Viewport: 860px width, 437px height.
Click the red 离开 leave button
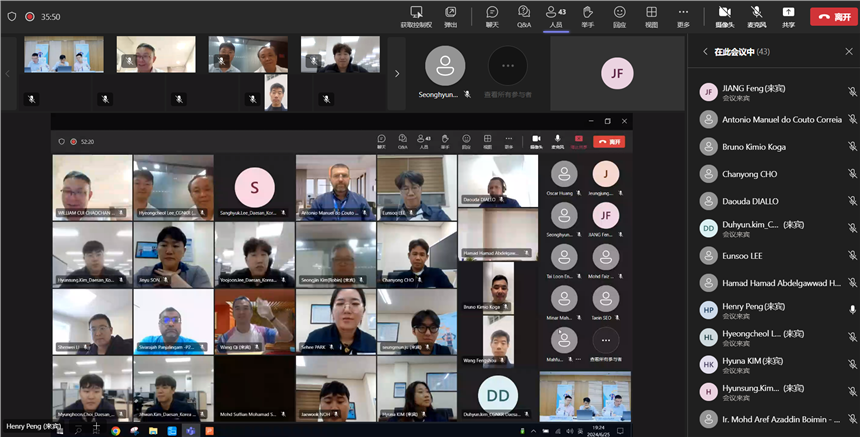pos(834,17)
